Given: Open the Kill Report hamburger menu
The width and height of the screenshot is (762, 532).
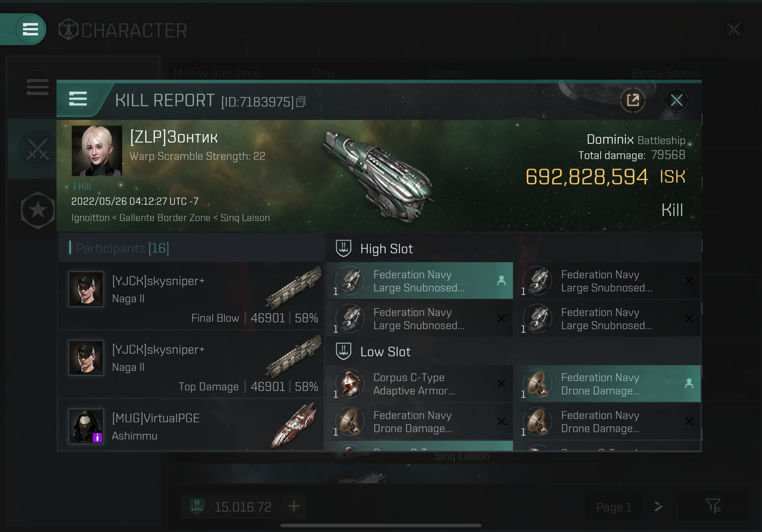Looking at the screenshot, I should click(x=78, y=99).
